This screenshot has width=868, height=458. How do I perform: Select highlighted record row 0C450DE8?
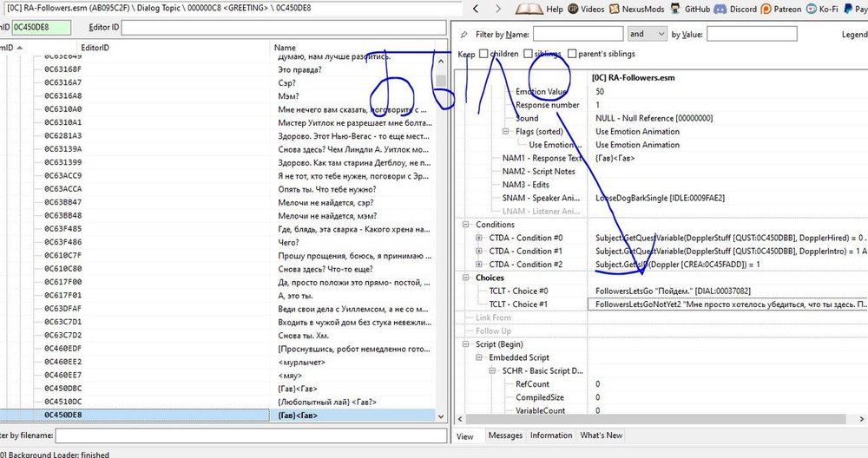tap(218, 415)
